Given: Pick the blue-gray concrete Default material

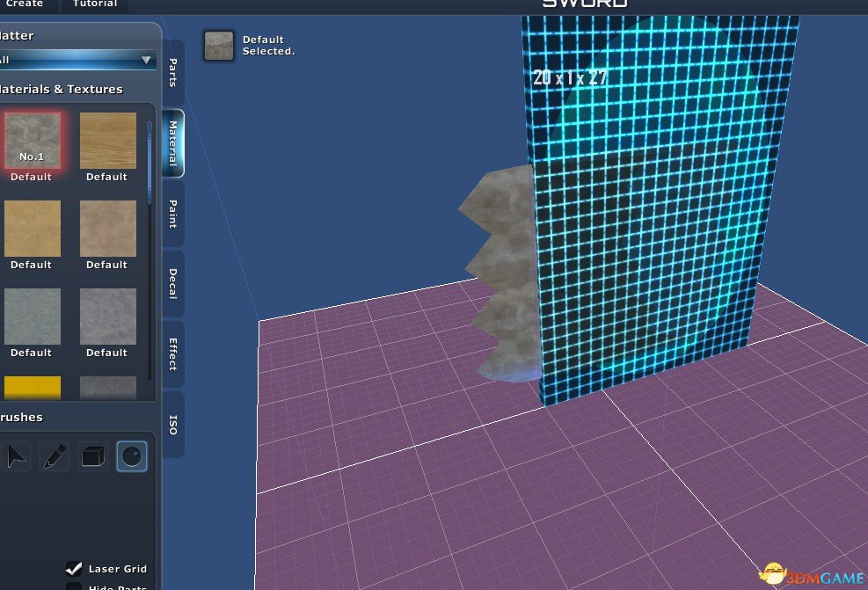Looking at the screenshot, I should point(33,317).
